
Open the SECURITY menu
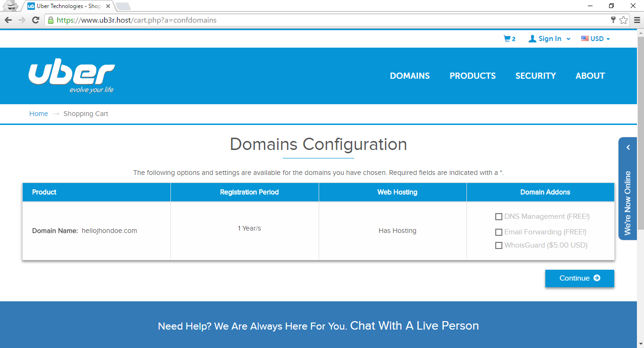click(535, 76)
